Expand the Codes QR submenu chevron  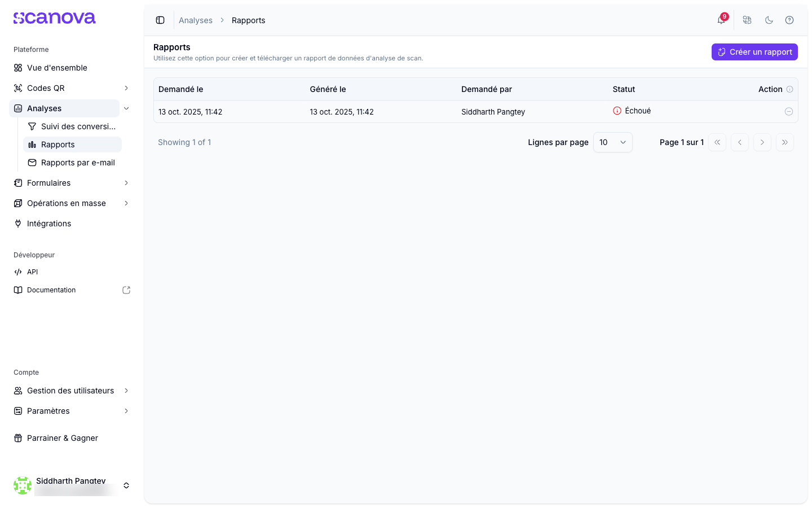click(126, 88)
